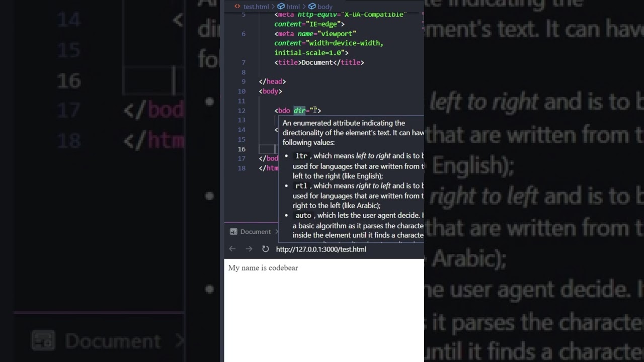Click the ltr value in hover tooltip
The height and width of the screenshot is (362, 644).
[301, 156]
